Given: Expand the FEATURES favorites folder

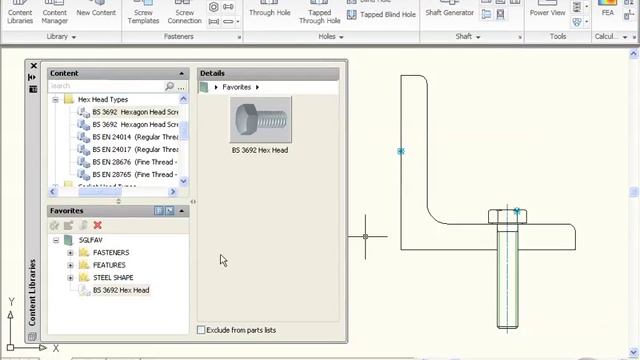Looking at the screenshot, I should 70,265.
